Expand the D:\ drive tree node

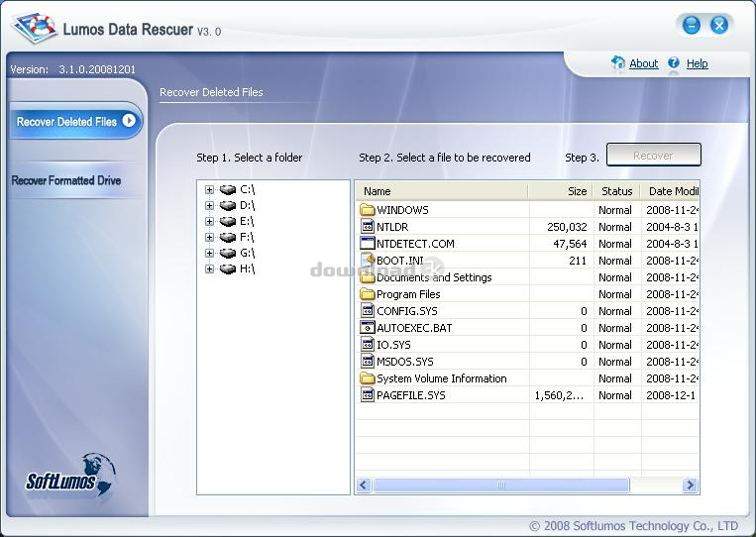(x=209, y=206)
